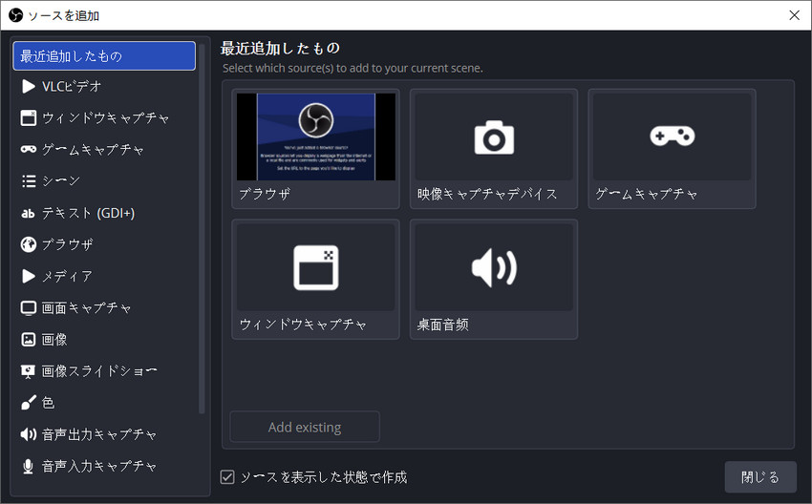Screen dimensions: 812x504
Task: Click the source type list scrollbar
Action: tap(202, 228)
